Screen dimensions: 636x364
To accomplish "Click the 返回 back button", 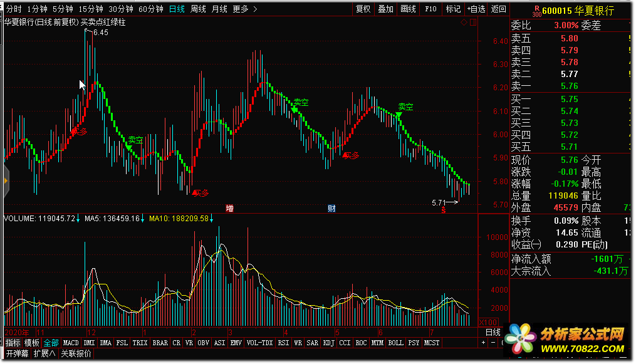I will tap(499, 9).
